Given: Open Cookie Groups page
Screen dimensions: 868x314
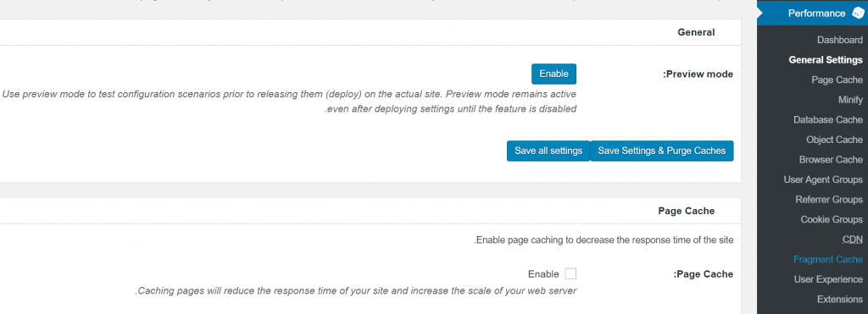Looking at the screenshot, I should (832, 219).
